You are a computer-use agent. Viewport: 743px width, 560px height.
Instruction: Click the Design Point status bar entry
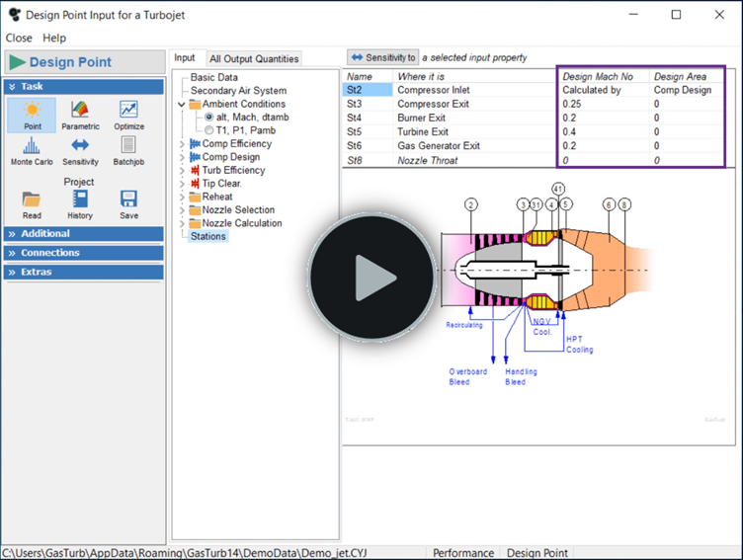(x=537, y=553)
